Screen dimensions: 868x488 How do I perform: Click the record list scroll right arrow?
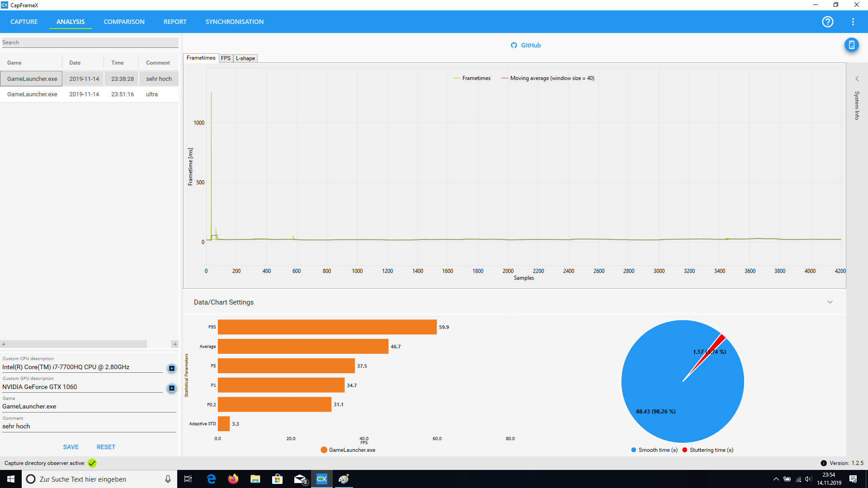click(x=175, y=344)
